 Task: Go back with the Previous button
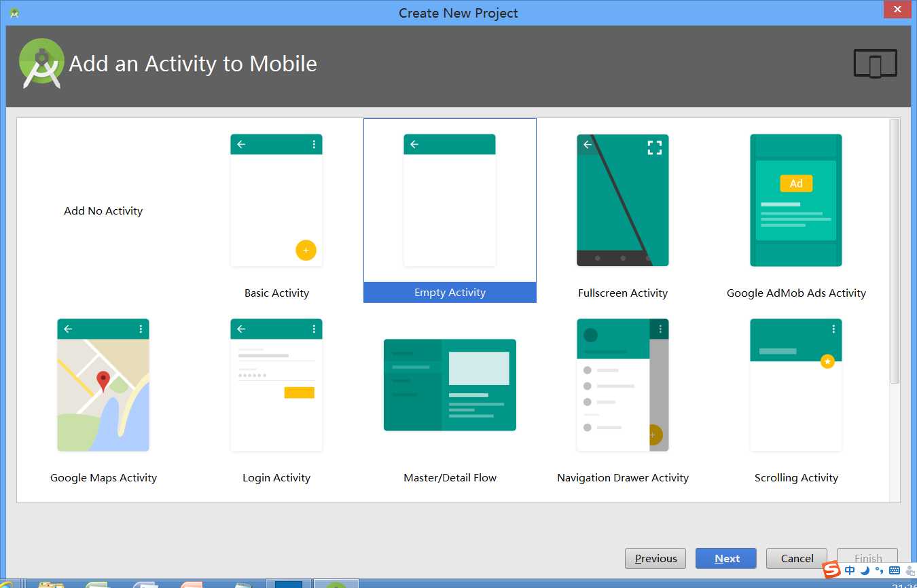click(655, 559)
